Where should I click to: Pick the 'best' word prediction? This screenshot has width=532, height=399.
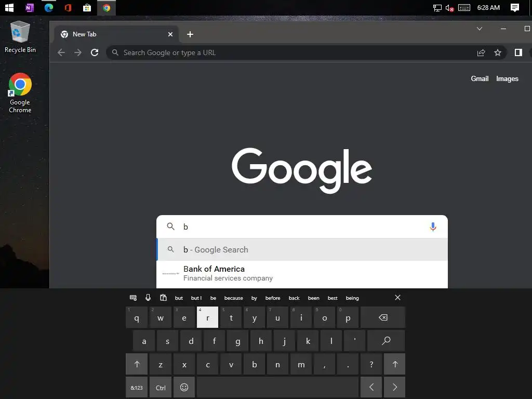coord(332,298)
